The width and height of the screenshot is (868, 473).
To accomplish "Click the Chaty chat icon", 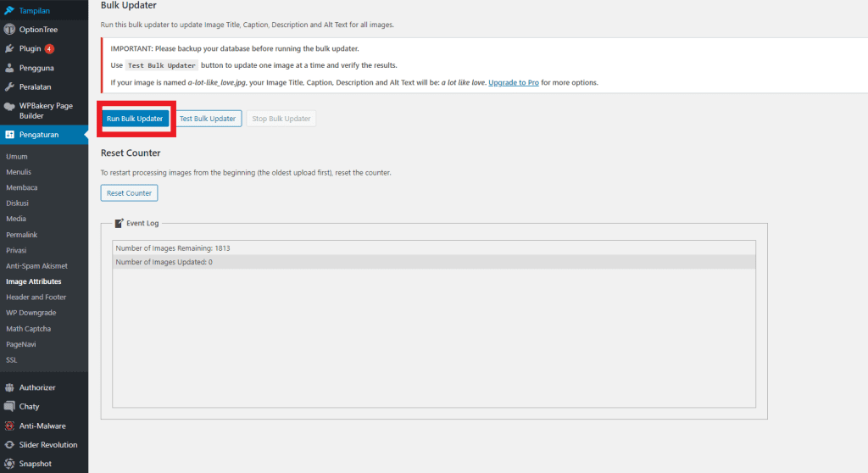I will tap(9, 407).
